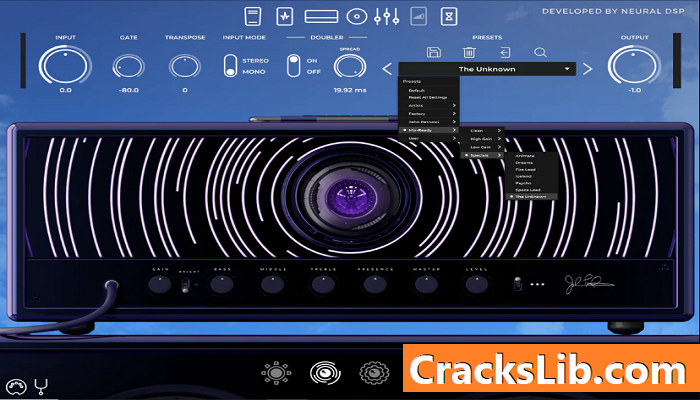Open the stomp effects section with waveform icon
The image size is (700, 400).
click(x=285, y=17)
